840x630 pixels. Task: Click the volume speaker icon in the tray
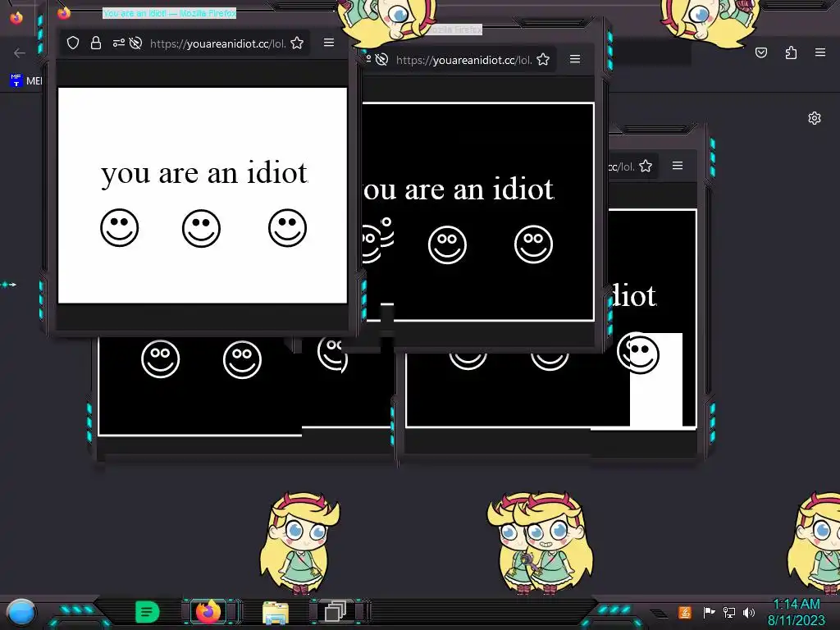(749, 612)
